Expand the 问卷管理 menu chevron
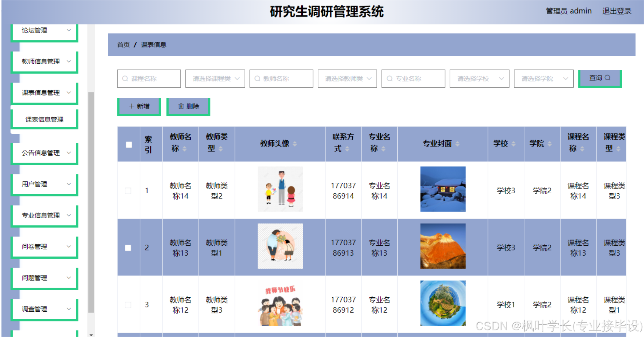This screenshot has height=337, width=644. tap(69, 247)
